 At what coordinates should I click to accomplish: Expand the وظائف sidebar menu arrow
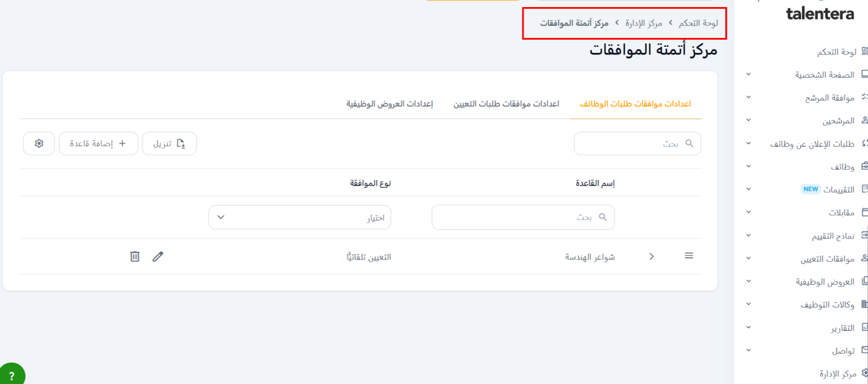[x=749, y=166]
